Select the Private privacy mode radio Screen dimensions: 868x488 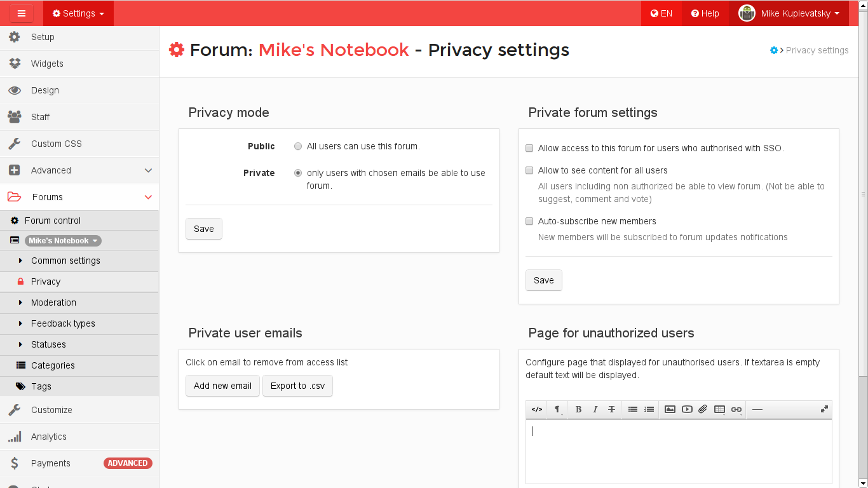pos(298,173)
